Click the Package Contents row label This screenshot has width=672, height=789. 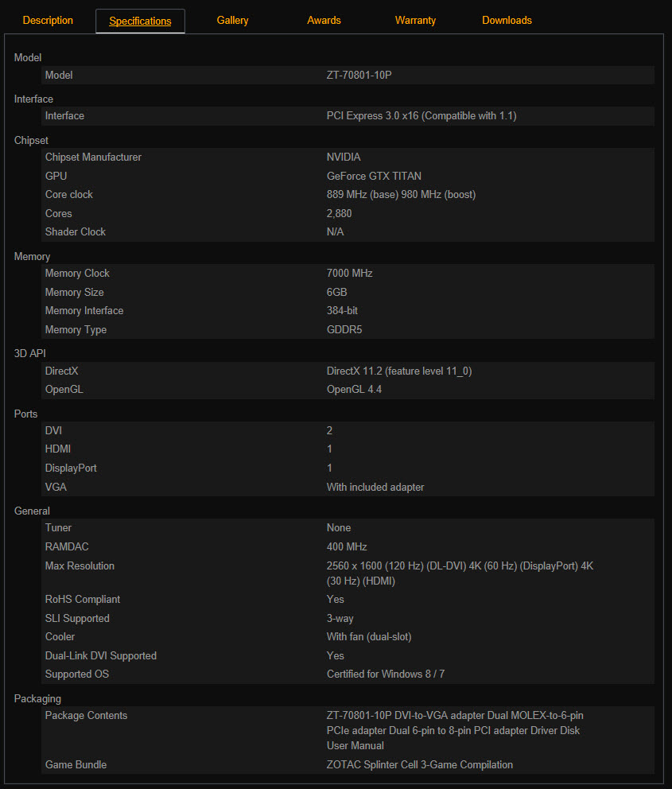(x=86, y=716)
